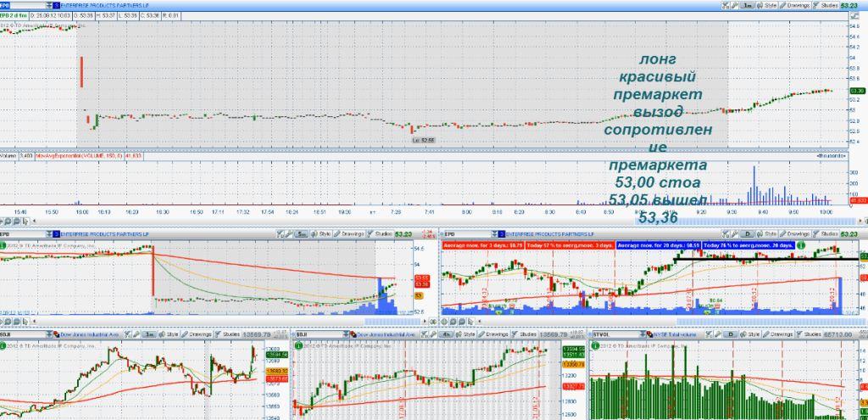Open Studies menu on EPD daily chart
Image resolution: width=868 pixels, height=420 pixels.
tap(825, 234)
